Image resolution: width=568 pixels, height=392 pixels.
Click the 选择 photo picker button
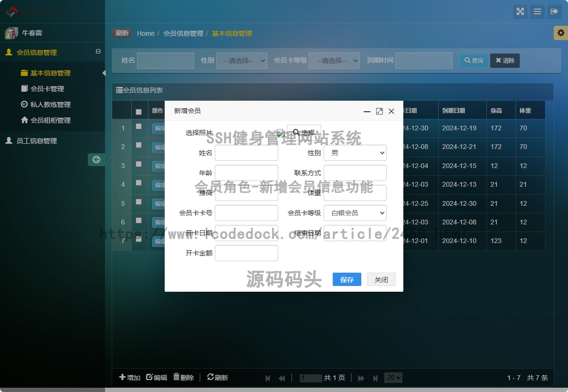click(x=304, y=132)
